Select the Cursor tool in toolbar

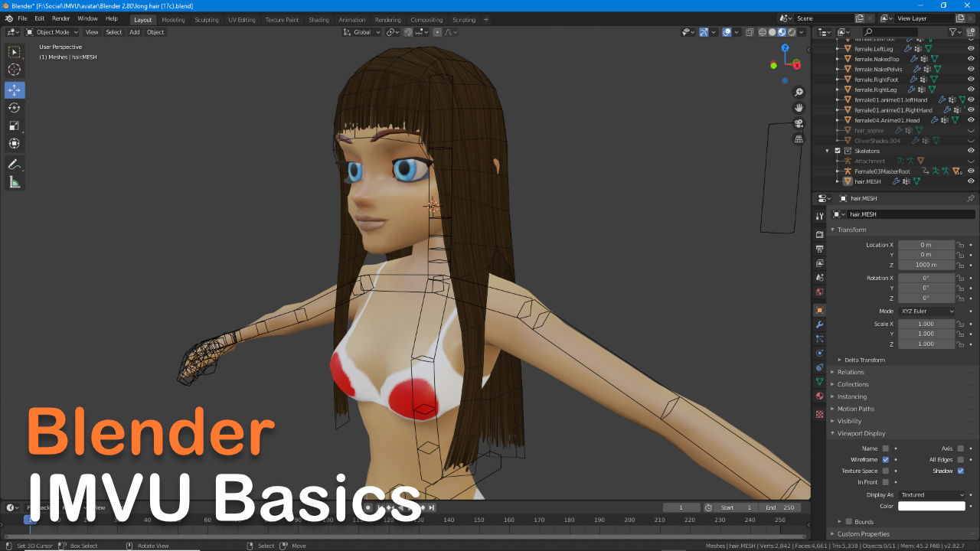pyautogui.click(x=15, y=70)
